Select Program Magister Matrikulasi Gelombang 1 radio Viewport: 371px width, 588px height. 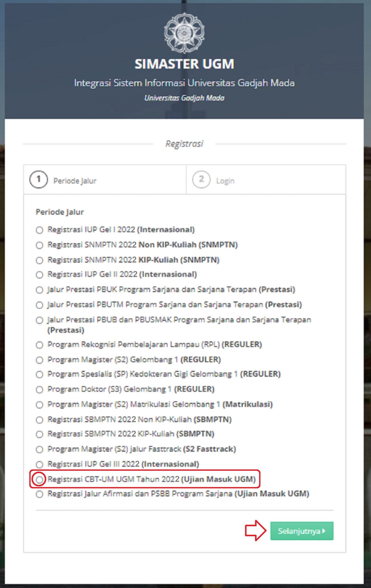[39, 405]
